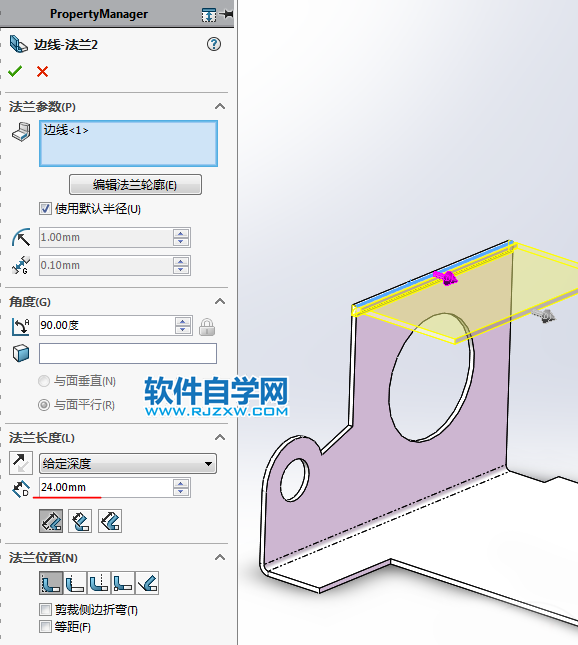Select Bend from Virtual Sharp position
The width and height of the screenshot is (578, 645).
click(123, 583)
